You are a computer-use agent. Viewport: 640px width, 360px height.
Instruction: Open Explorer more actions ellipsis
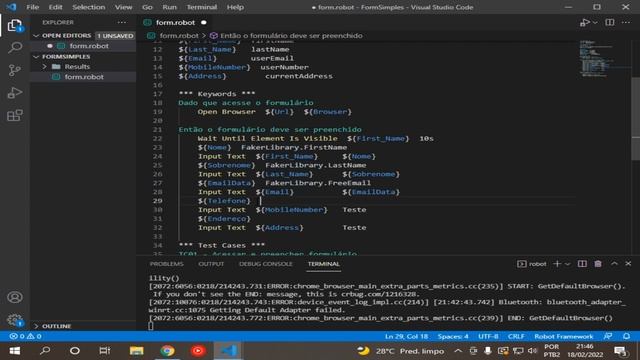122,22
